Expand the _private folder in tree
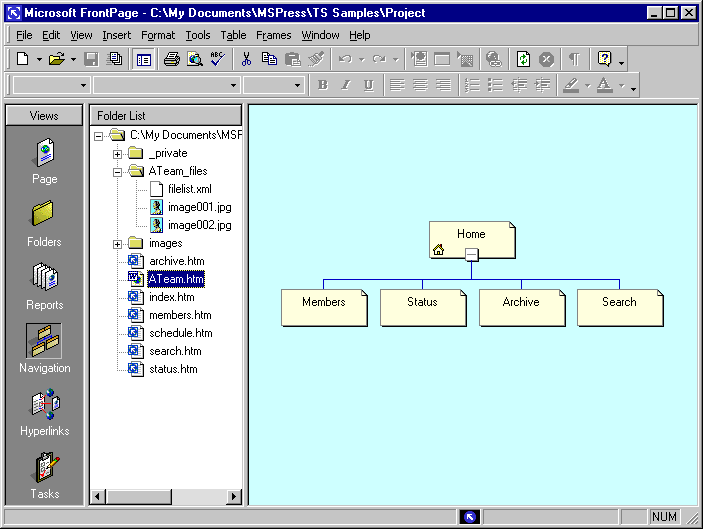Image resolution: width=703 pixels, height=529 pixels. 117,153
